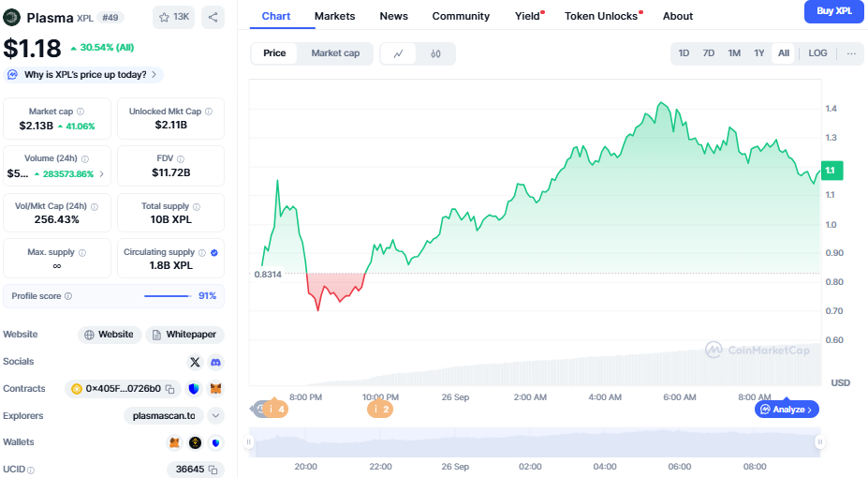
Task: Expand the explorers dropdown chevron
Action: [216, 415]
